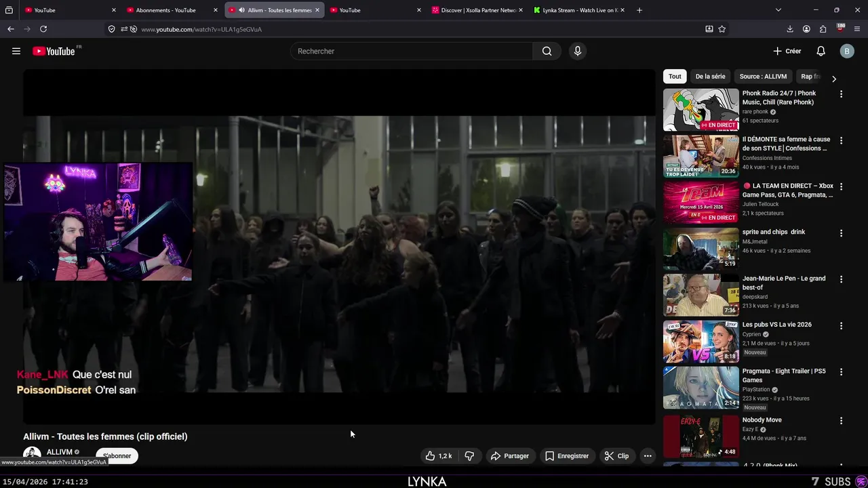Click the Créer button
This screenshot has height=488, width=868.
point(787,51)
